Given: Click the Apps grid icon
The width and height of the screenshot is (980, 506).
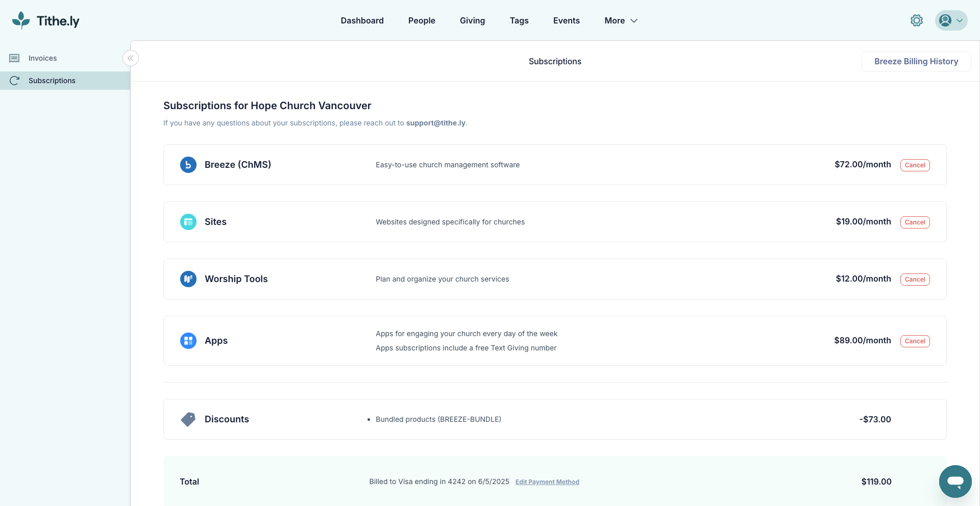Looking at the screenshot, I should click(188, 340).
